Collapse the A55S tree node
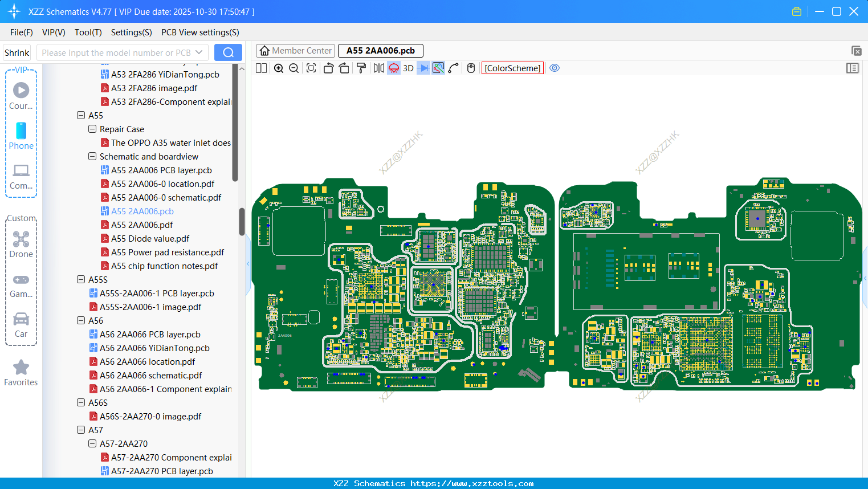This screenshot has width=868, height=489. 81,279
